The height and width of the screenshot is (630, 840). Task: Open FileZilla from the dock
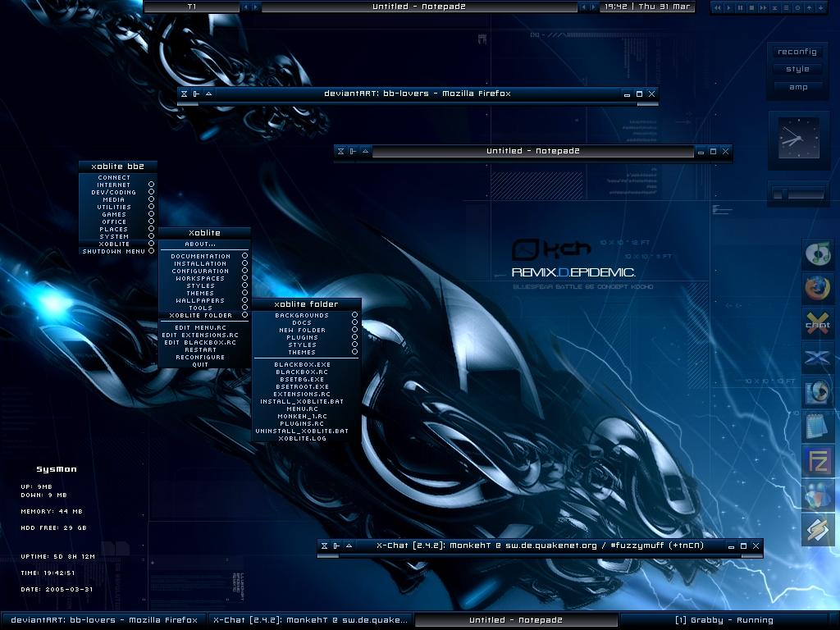[818, 461]
